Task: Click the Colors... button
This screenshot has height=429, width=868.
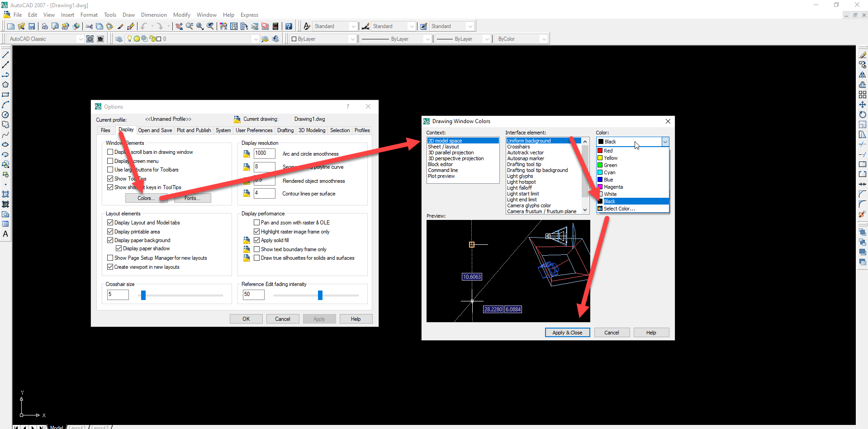Action: point(146,198)
